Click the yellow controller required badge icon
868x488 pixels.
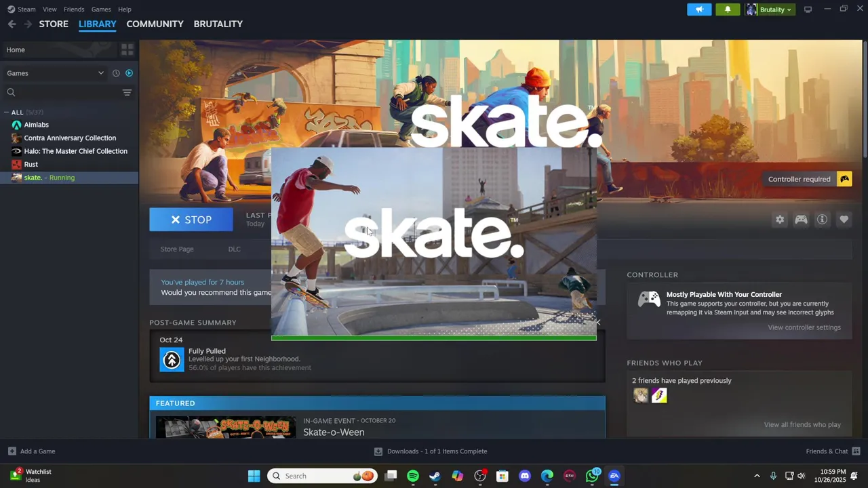point(844,179)
